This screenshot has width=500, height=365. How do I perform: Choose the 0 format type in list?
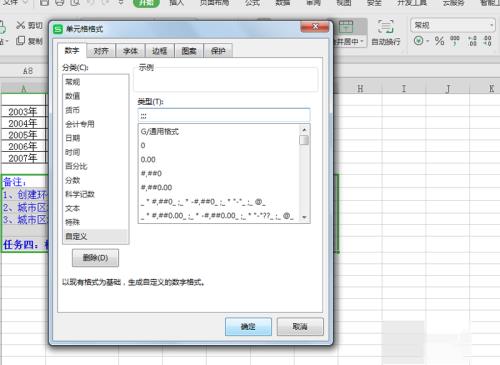[x=219, y=145]
